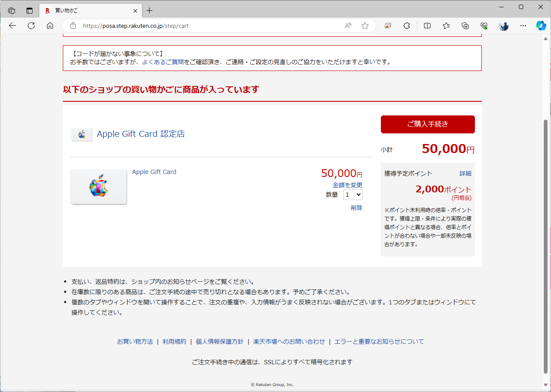The width and height of the screenshot is (551, 392).
Task: Open 利用規約 footer link
Action: coord(174,342)
